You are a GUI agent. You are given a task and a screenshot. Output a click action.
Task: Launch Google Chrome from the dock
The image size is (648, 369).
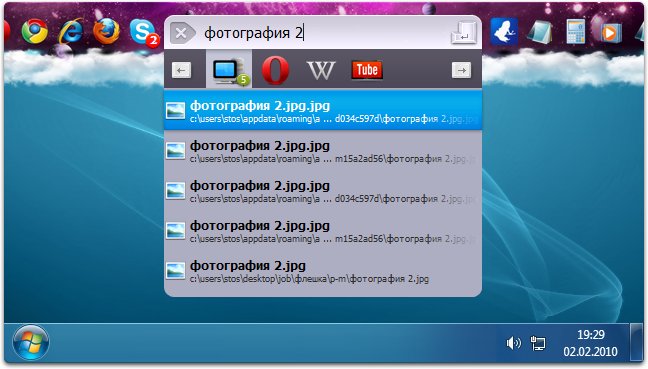[35, 31]
